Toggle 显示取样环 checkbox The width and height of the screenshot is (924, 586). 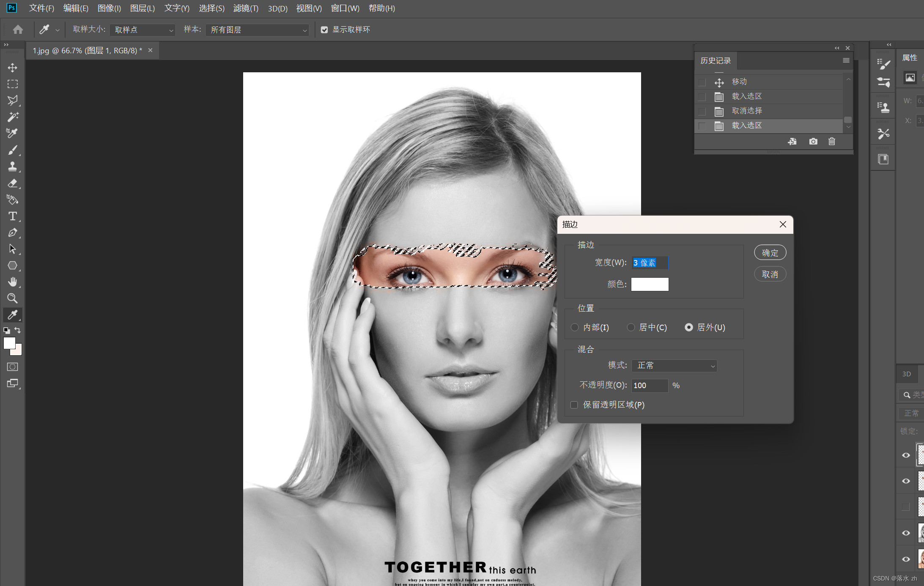(x=324, y=30)
